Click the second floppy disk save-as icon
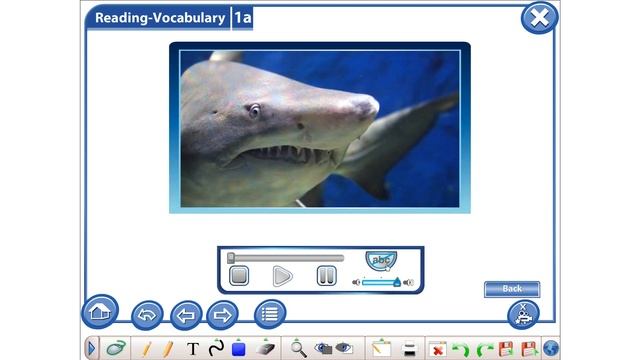Screen dimensions: 640x360 coord(530,349)
